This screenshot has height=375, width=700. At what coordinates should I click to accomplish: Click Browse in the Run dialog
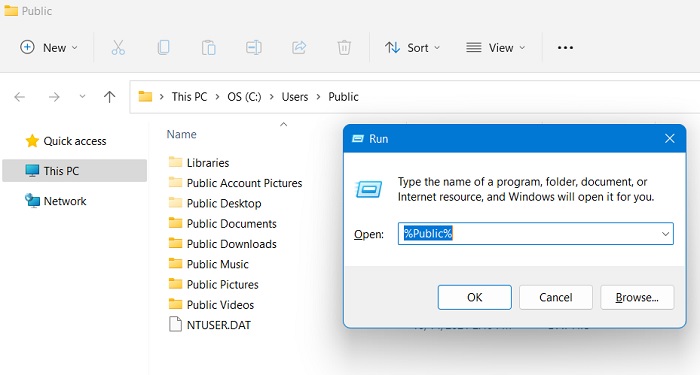(637, 297)
